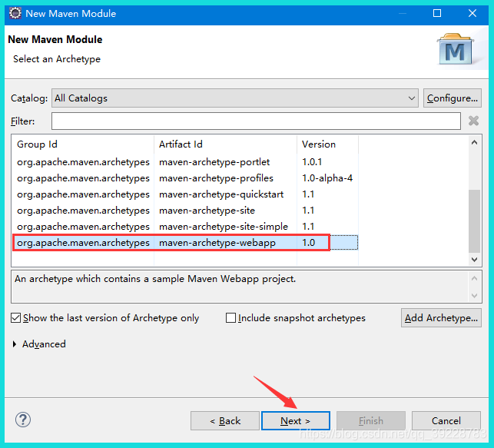Click description box scroll up arrow
This screenshot has width=494, height=448.
(474, 278)
